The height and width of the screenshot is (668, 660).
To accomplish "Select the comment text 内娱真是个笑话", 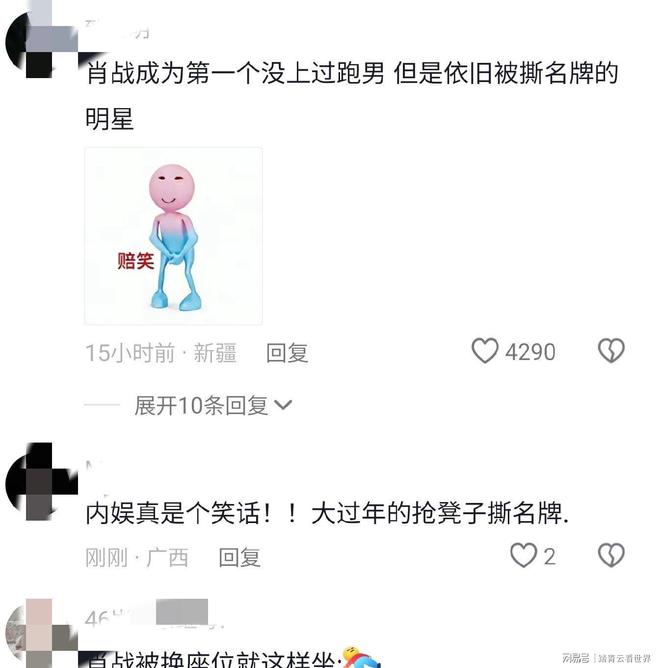I will pos(327,513).
